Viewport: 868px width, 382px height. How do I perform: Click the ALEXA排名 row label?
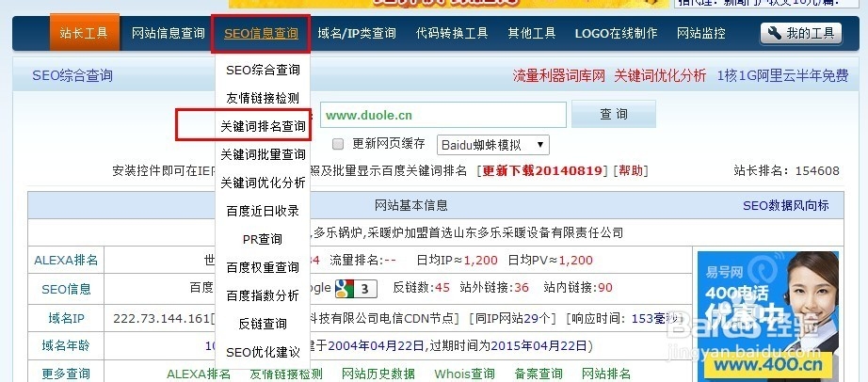point(66,261)
